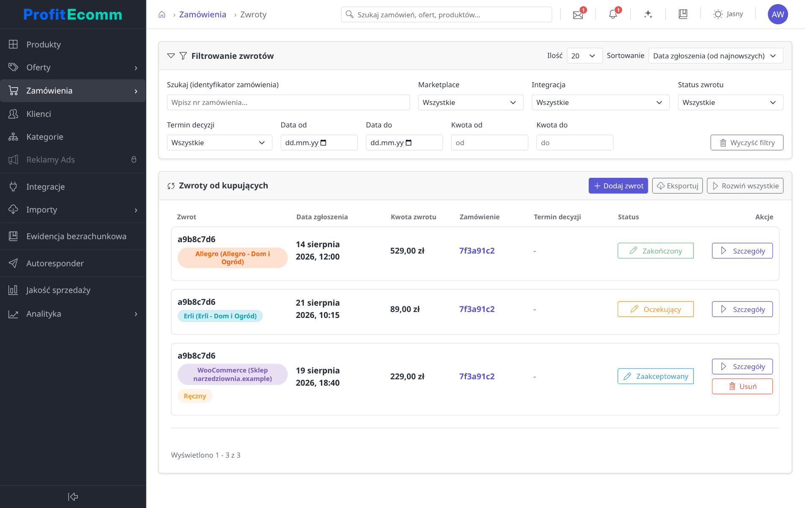Click the AI sparkles icon
Screen dimensions: 812x508
coord(648,14)
